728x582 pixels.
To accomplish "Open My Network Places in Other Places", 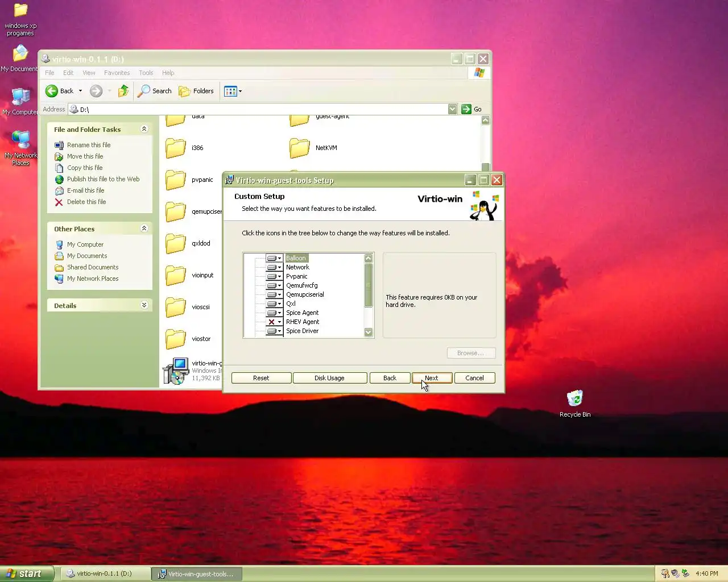I will tap(93, 278).
